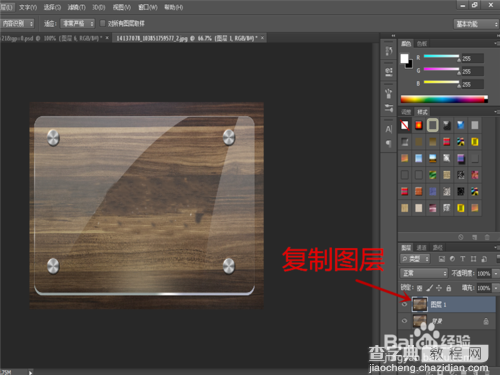This screenshot has width=500, height=375.
Task: Open the 窗口(W) menu
Action: [x=148, y=7]
